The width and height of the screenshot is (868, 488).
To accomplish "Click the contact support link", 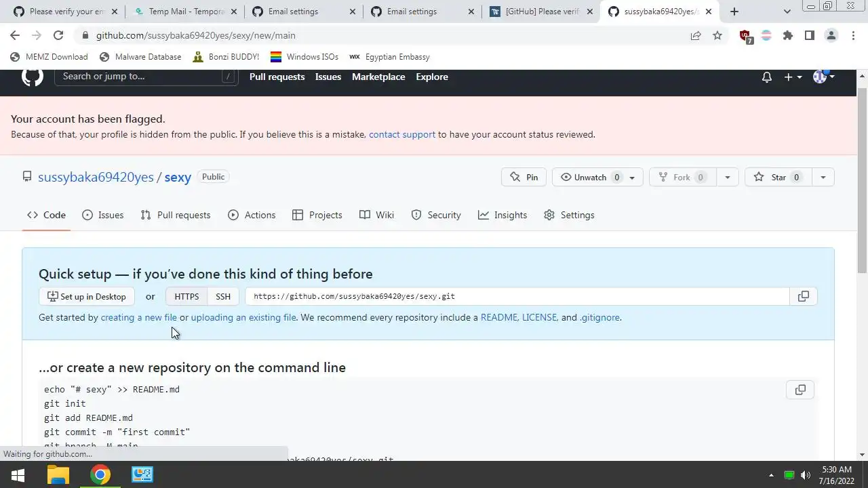I will coord(402,134).
